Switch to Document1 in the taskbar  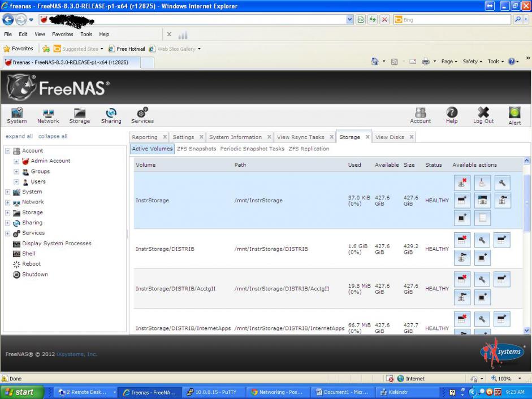pyautogui.click(x=343, y=392)
